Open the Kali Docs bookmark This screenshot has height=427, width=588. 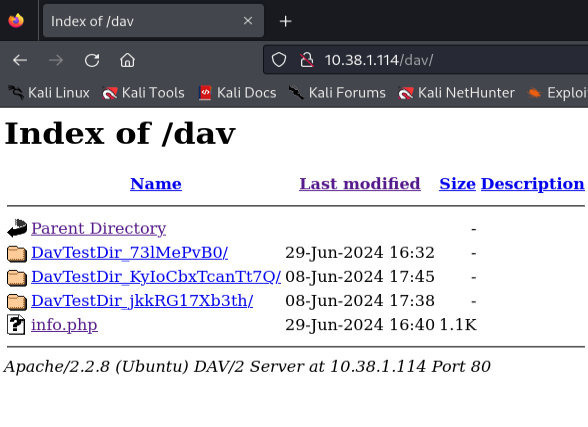point(237,93)
